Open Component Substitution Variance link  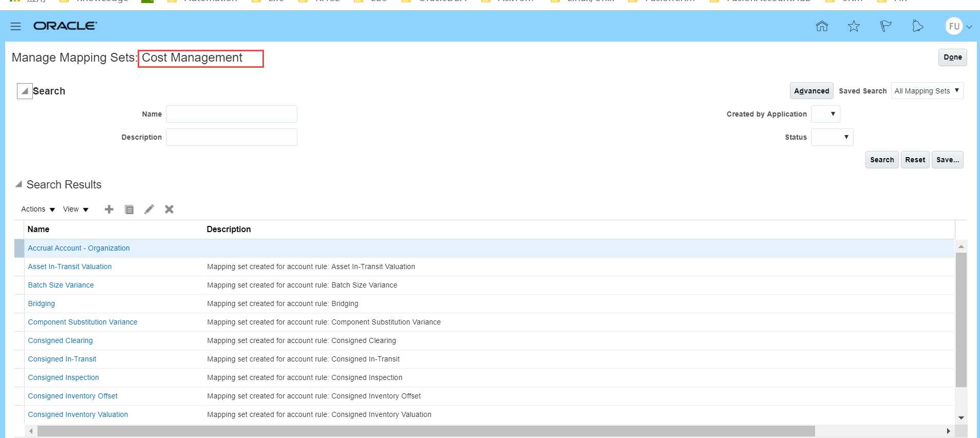[x=83, y=322]
